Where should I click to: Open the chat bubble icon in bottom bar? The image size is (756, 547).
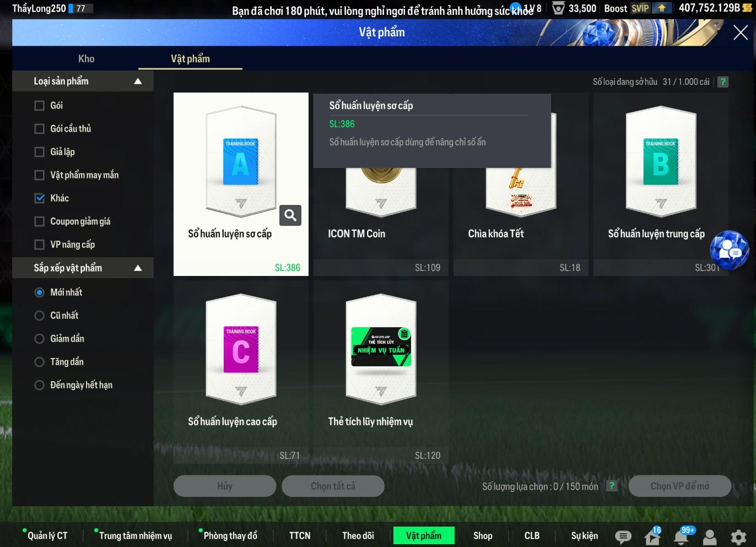623,536
